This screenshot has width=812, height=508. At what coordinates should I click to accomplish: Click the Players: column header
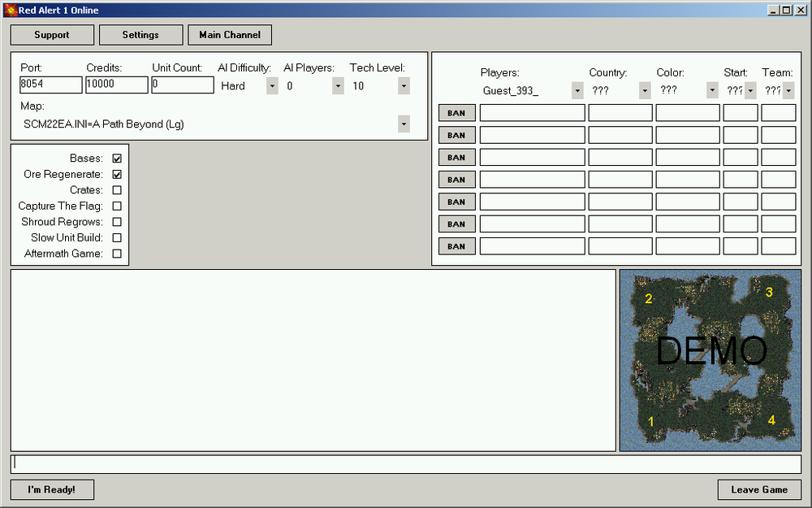click(x=499, y=72)
